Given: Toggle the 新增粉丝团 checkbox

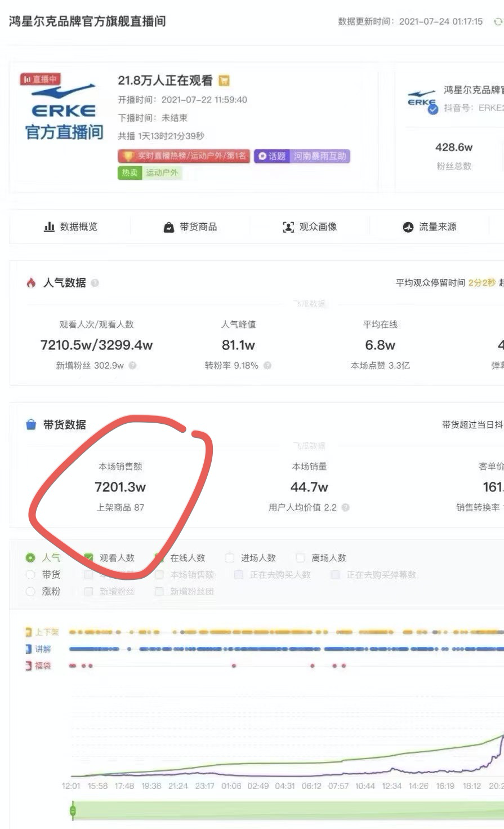Looking at the screenshot, I should tap(159, 592).
